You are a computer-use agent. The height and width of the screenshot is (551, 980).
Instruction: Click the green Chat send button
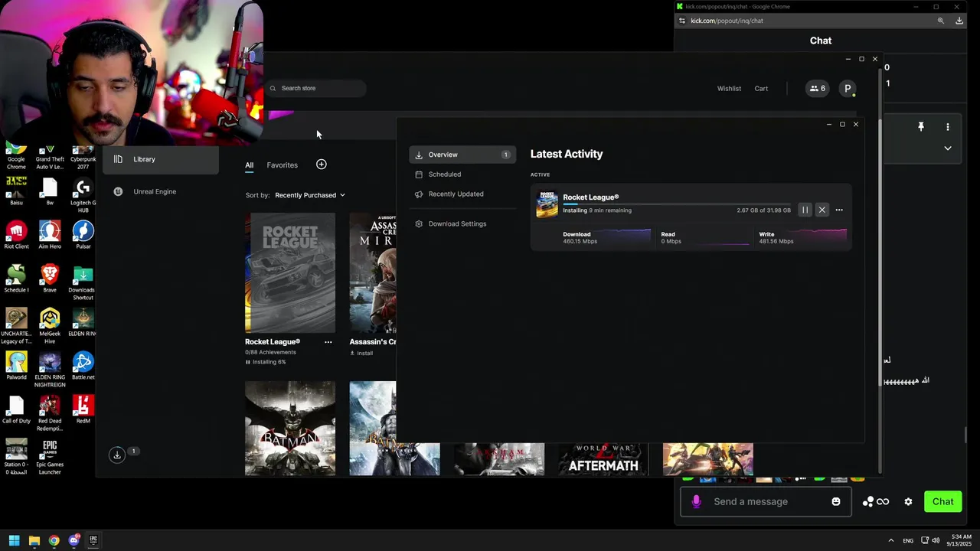click(x=942, y=501)
